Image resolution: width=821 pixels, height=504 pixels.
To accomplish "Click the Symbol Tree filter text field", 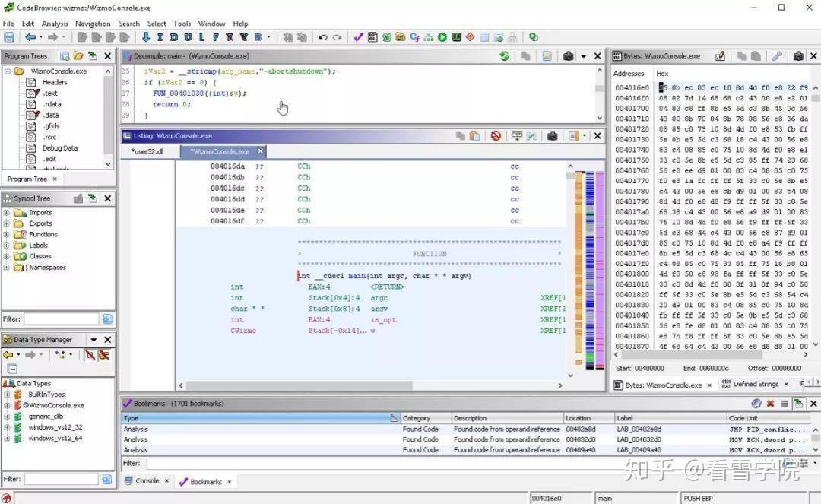I will click(61, 319).
